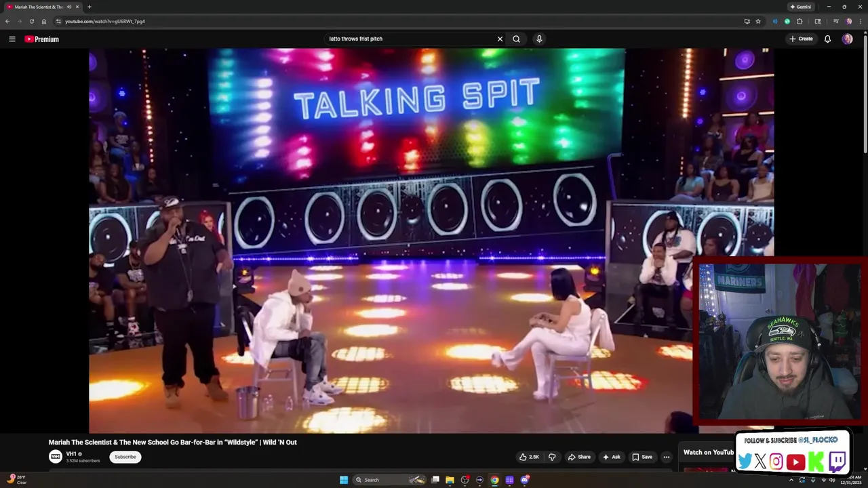Select the Mariah The Scientist tab
Viewport: 868px width, 488px height.
point(39,7)
